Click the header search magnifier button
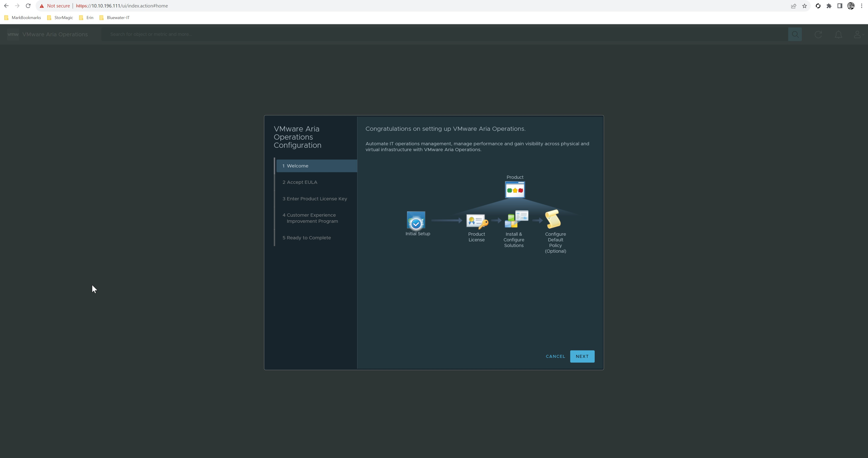868x458 pixels. click(795, 34)
